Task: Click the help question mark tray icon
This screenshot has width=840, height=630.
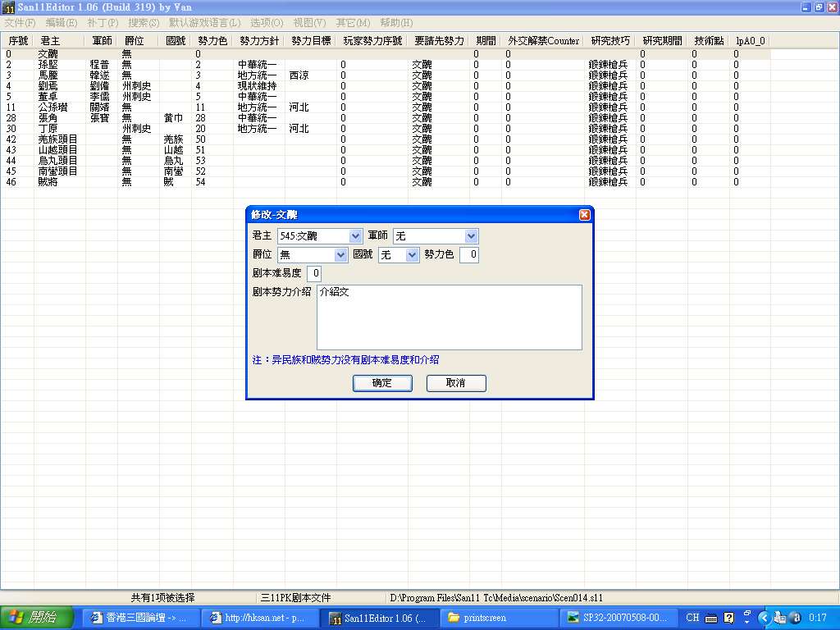Action: [x=728, y=618]
